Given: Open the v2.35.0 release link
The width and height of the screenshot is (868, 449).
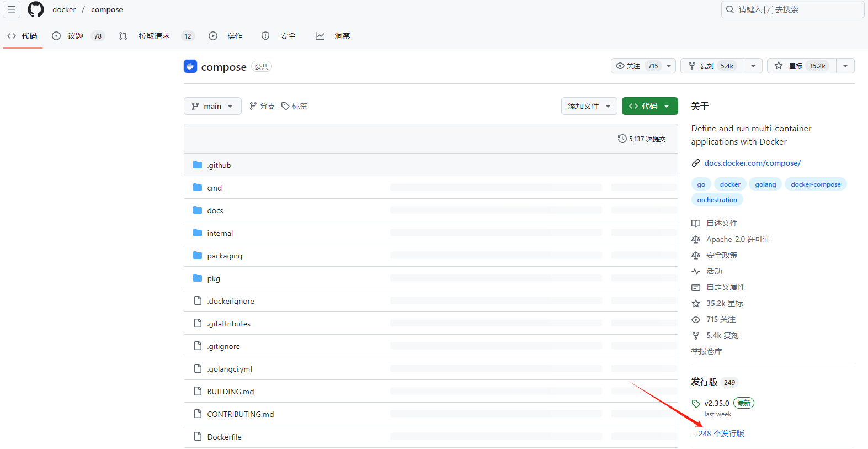Looking at the screenshot, I should [717, 403].
